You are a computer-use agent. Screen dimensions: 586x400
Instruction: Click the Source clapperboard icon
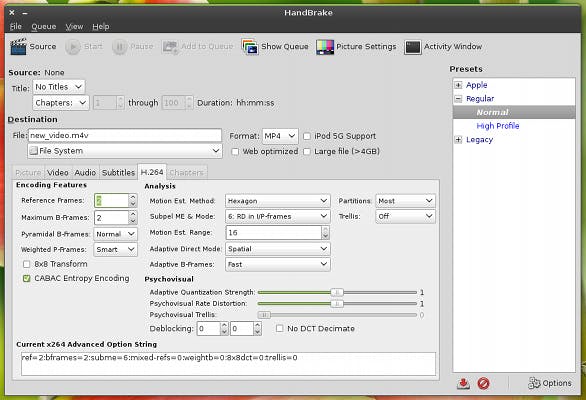click(18, 47)
